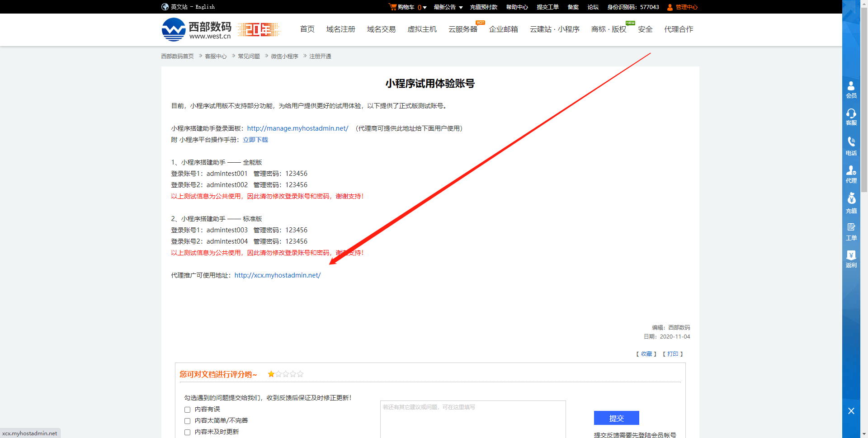Viewport: 868px width, 438px height.
Task: Select the 电话 phone icon
Action: point(851,145)
